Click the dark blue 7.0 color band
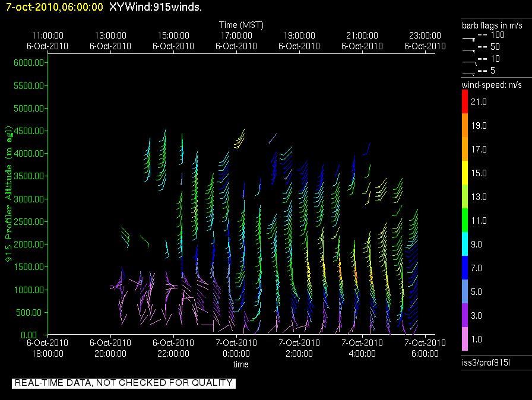Viewport: 532px width, 400px height. [x=465, y=268]
